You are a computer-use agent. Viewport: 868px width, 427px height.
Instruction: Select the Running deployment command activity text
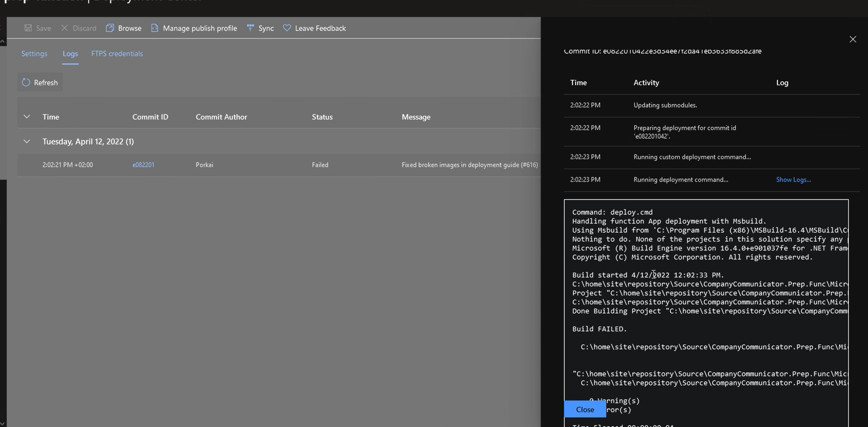coord(681,180)
